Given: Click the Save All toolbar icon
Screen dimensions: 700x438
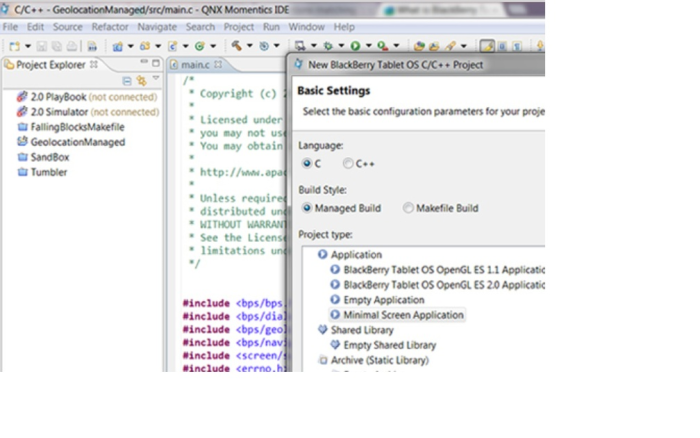Looking at the screenshot, I should (57, 46).
